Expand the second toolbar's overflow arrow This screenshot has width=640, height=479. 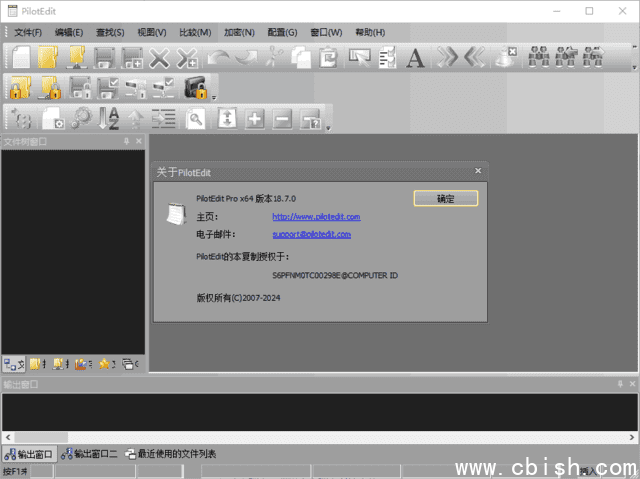click(213, 97)
